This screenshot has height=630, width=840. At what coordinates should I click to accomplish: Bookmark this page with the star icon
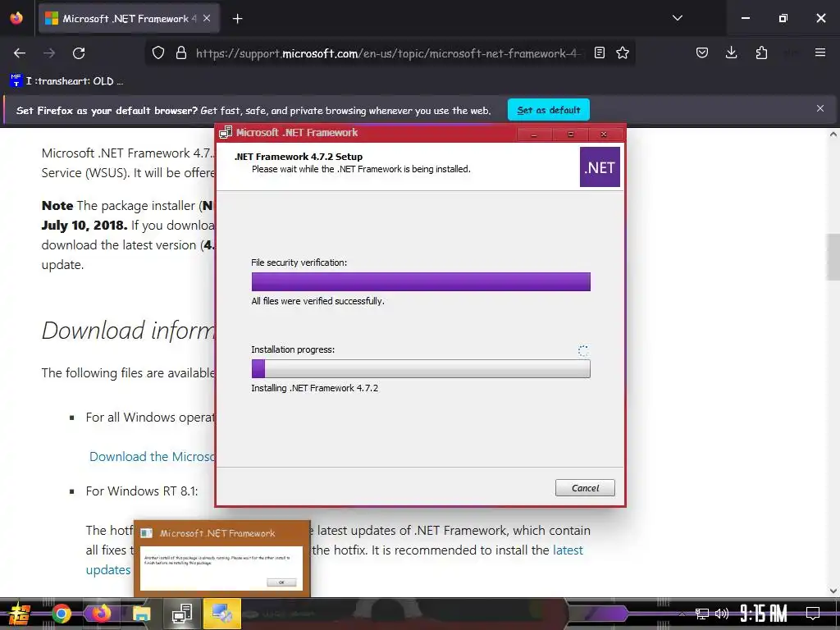point(623,53)
